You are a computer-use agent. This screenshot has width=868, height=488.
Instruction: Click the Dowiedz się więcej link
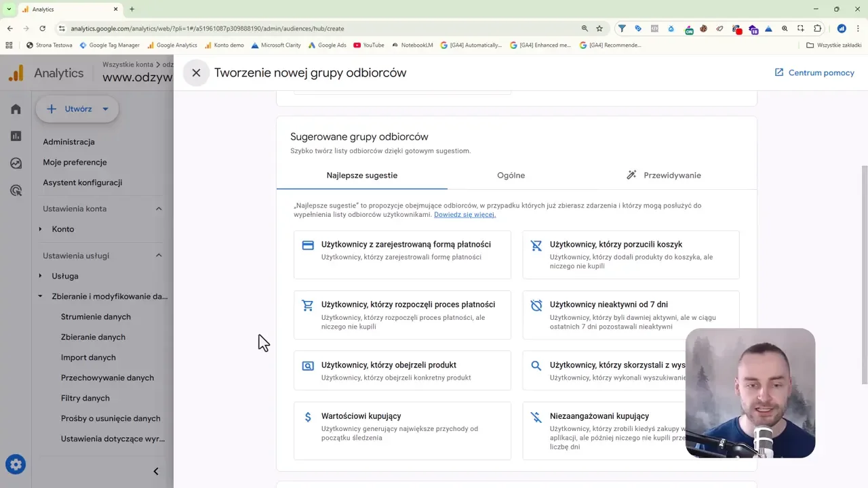click(x=465, y=215)
